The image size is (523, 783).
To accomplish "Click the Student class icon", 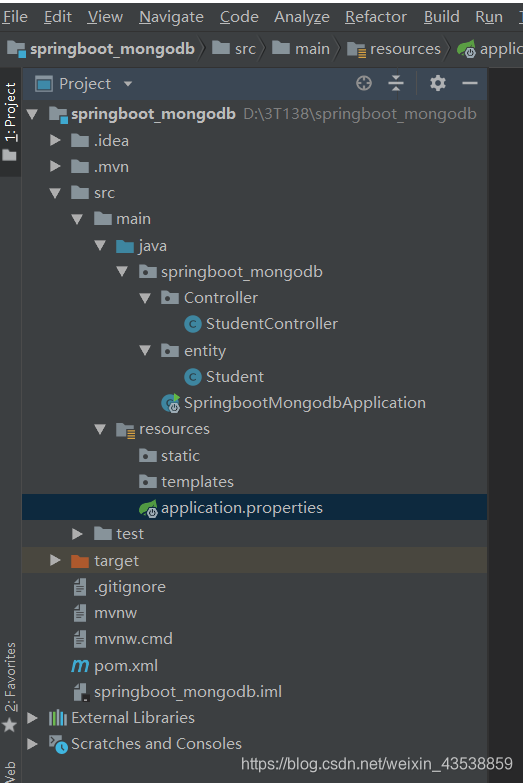I will [193, 377].
